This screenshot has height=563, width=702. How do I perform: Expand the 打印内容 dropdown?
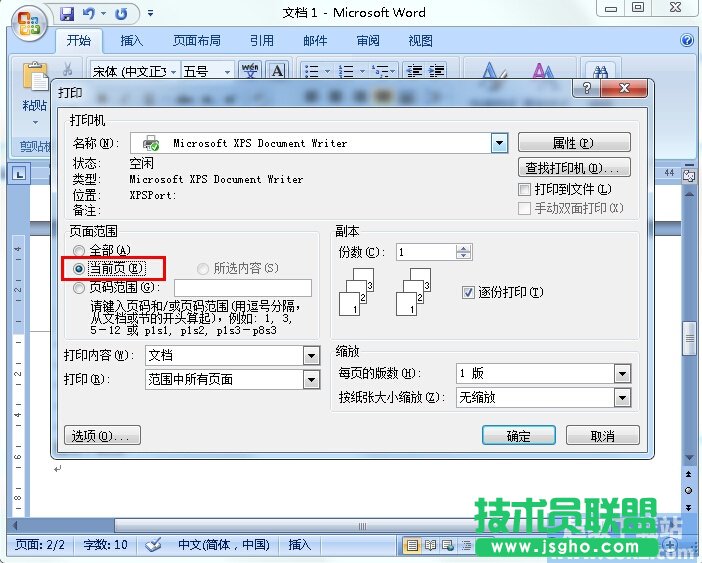311,355
